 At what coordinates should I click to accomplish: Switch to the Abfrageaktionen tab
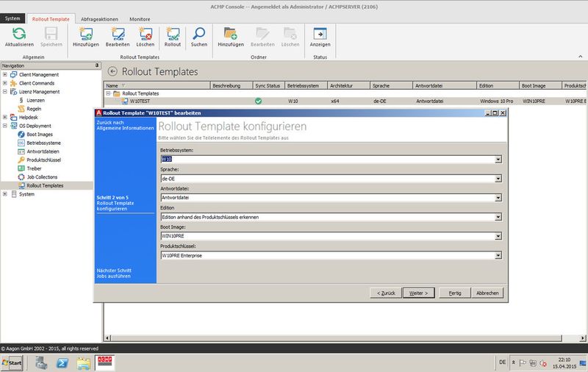99,19
